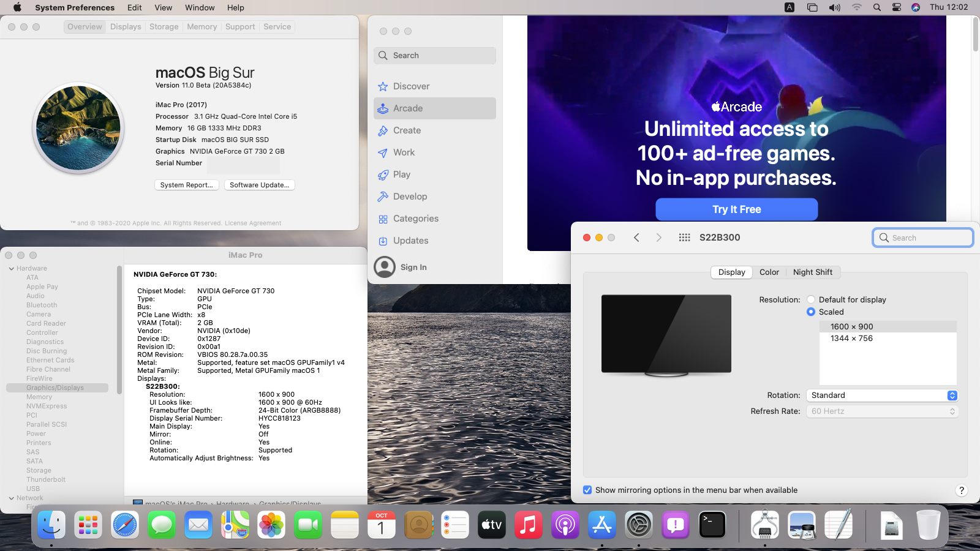Viewport: 980px width, 551px height.
Task: Open the View menu in the menu bar
Action: [x=163, y=7]
